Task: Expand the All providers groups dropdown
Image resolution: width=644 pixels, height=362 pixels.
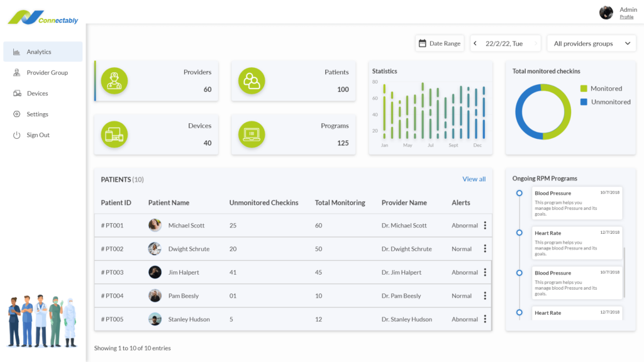Action: pyautogui.click(x=591, y=43)
